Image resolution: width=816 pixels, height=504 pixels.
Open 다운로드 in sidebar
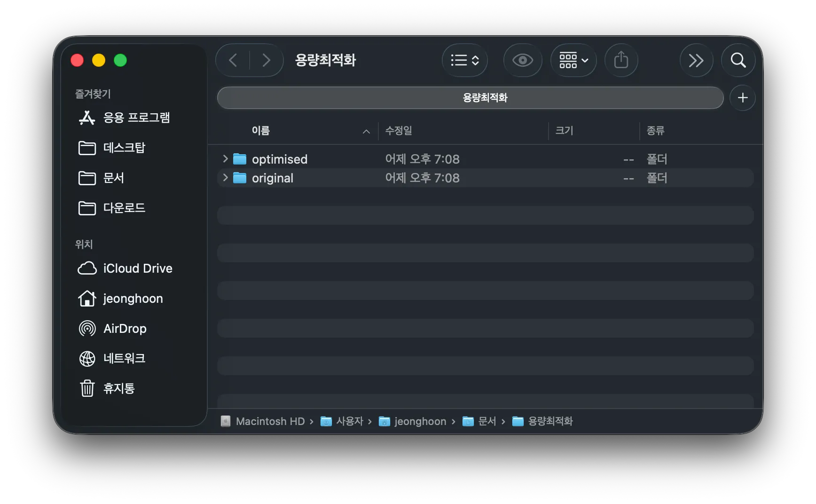[x=124, y=208]
